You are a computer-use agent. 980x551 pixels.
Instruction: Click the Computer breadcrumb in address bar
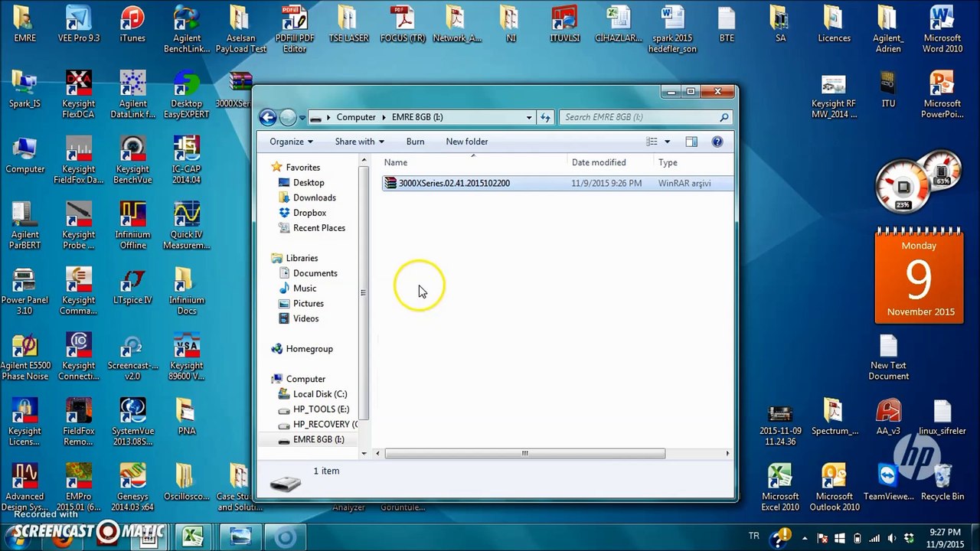[356, 117]
